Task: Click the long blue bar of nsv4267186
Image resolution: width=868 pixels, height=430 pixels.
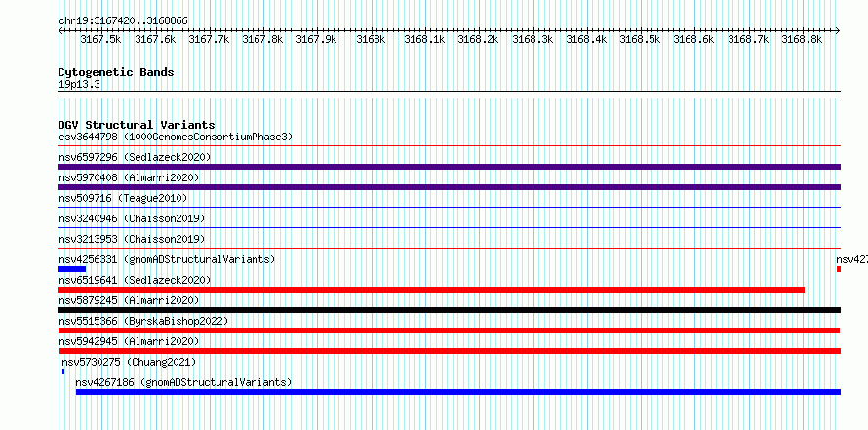Action: point(458,392)
